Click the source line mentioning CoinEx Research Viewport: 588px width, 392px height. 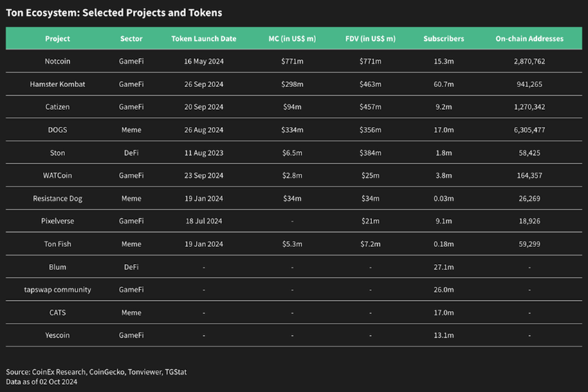coord(96,372)
